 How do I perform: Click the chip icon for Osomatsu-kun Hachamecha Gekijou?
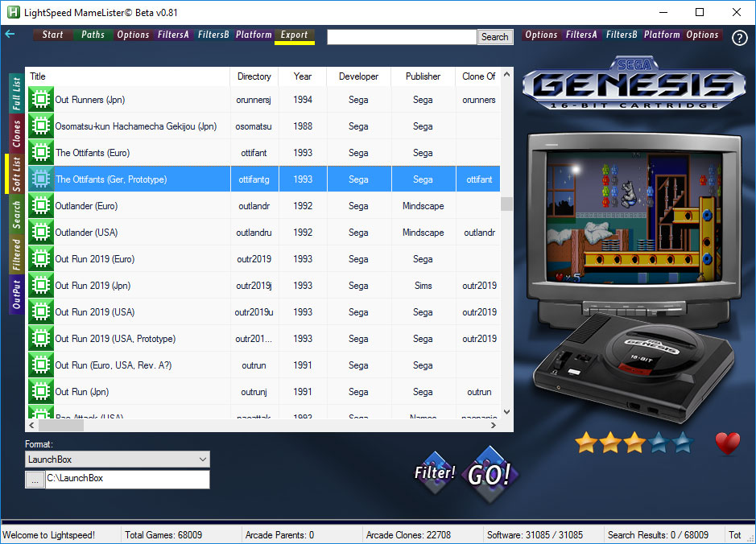(x=41, y=126)
